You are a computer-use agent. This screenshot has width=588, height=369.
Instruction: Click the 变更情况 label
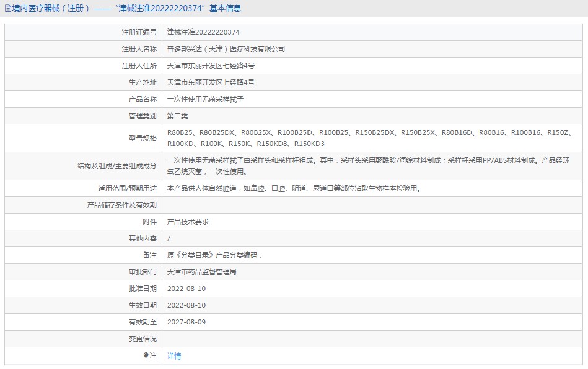143,339
